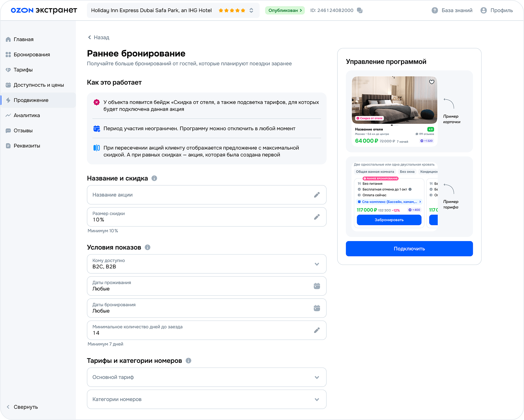The width and height of the screenshot is (524, 420).
Task: Focus the Размер скидки input field
Action: pyautogui.click(x=206, y=217)
